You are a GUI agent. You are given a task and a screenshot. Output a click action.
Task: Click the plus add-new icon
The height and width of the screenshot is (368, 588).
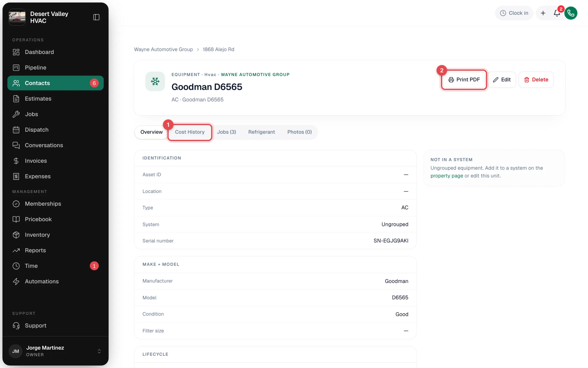point(543,13)
